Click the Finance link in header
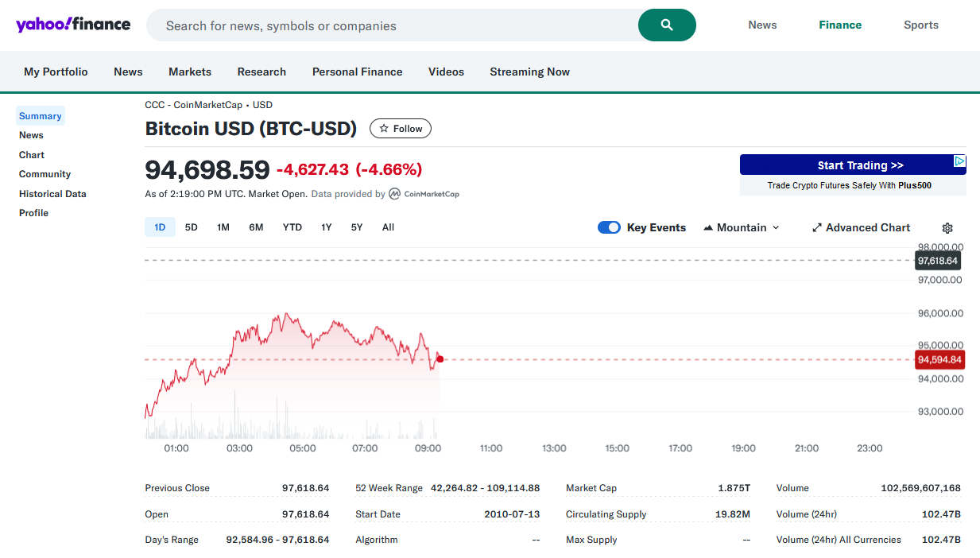This screenshot has width=980, height=558. [840, 25]
